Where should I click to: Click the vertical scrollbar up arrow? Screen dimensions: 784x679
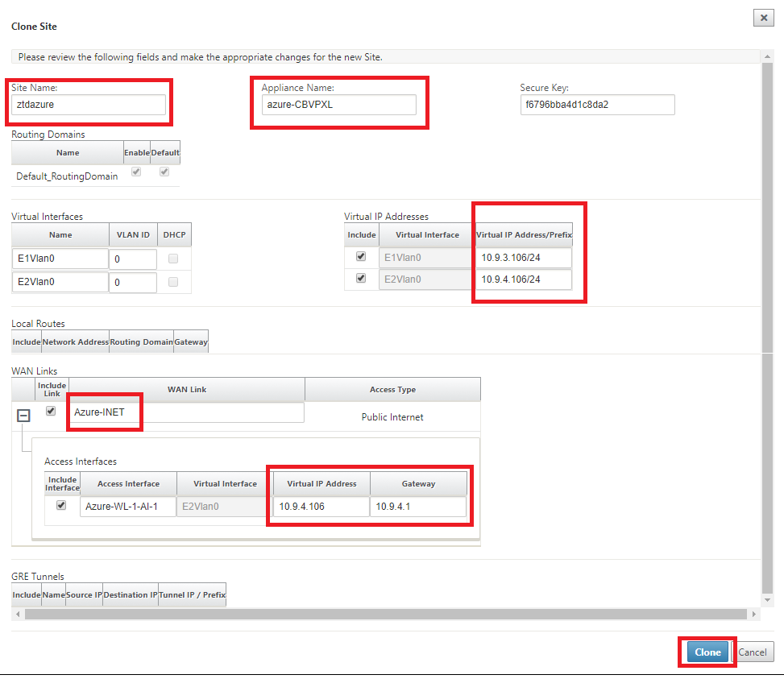coord(767,57)
